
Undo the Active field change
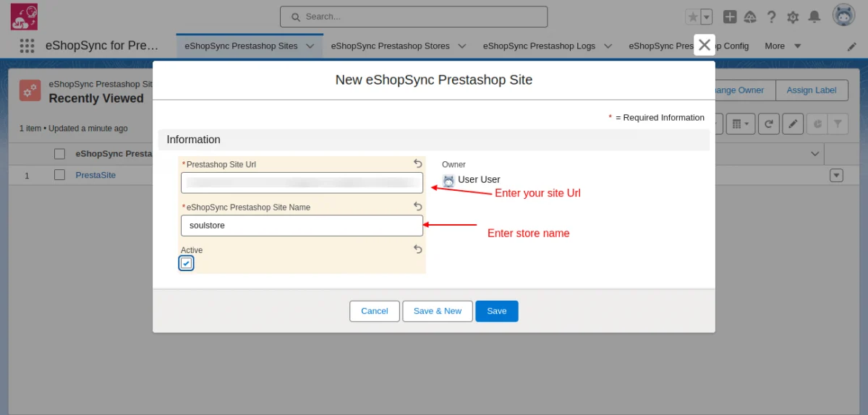[417, 249]
